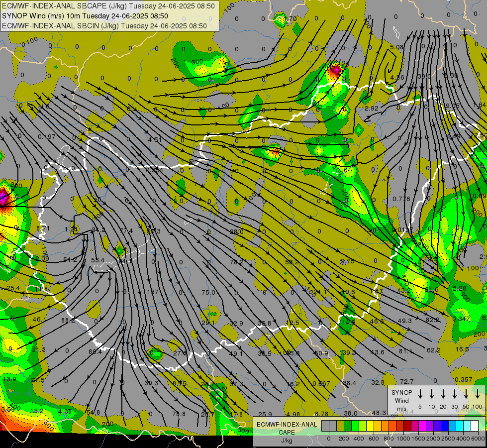487x448 pixels.
Task: Click the map value 77.4
Action: tap(126, 230)
